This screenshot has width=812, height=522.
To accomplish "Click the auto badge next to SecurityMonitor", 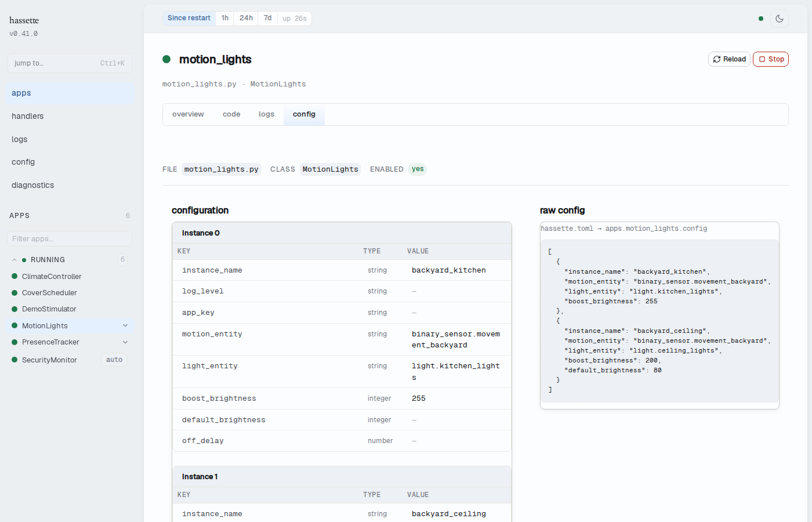I will (114, 360).
